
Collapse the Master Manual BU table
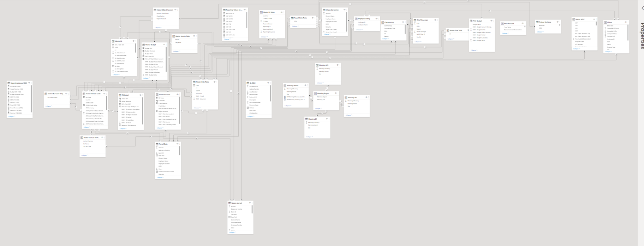point(84,155)
